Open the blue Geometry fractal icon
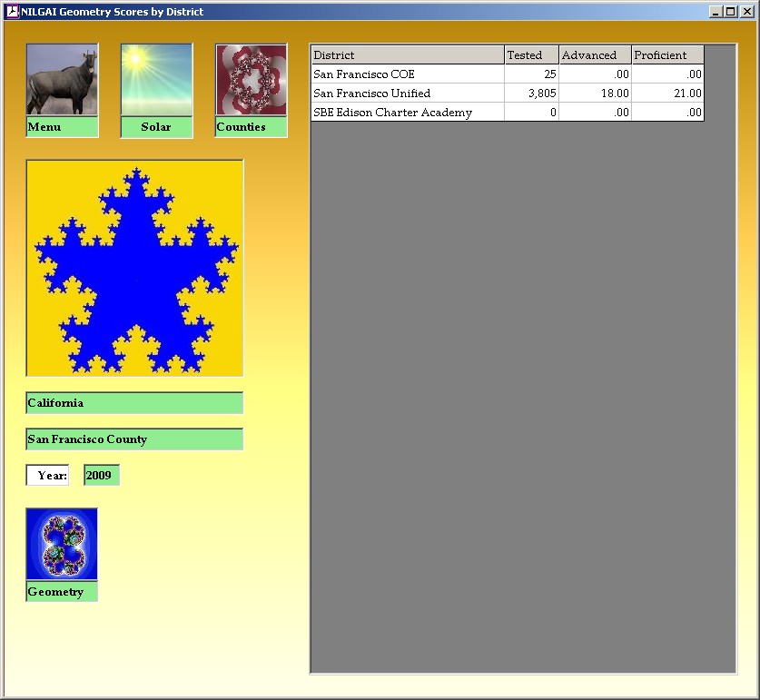 pyautogui.click(x=62, y=545)
